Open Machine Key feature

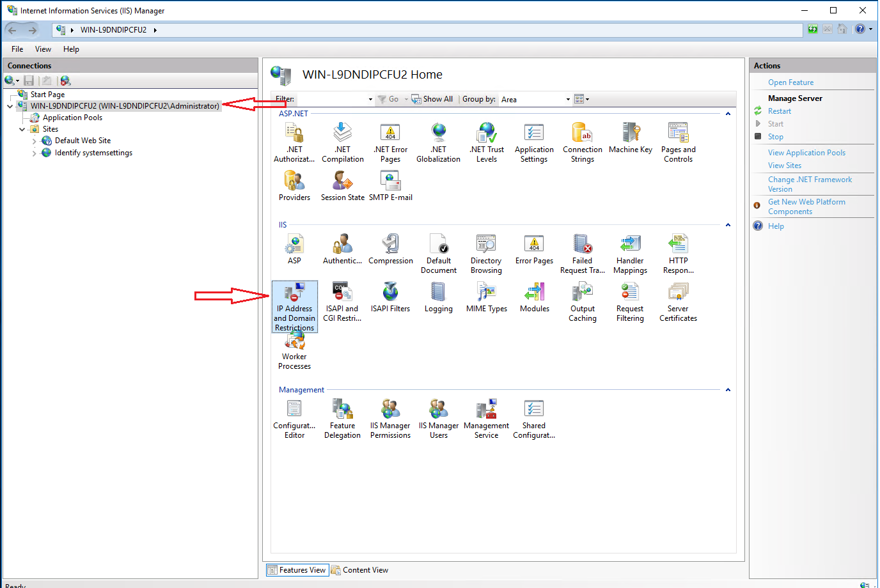pos(631,138)
